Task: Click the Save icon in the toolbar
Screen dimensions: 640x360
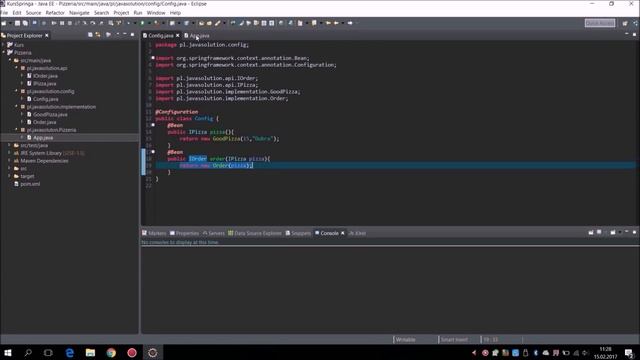Action: [x=18, y=23]
